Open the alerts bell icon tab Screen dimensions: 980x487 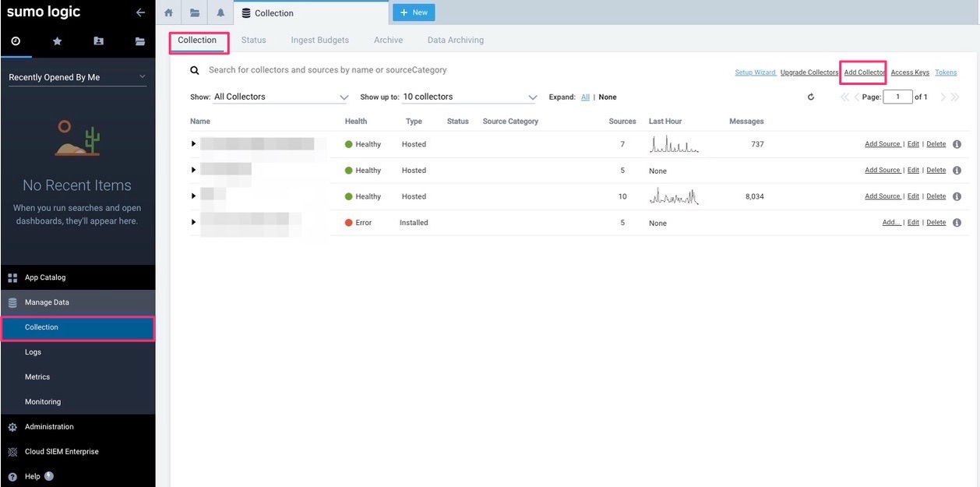pyautogui.click(x=220, y=12)
